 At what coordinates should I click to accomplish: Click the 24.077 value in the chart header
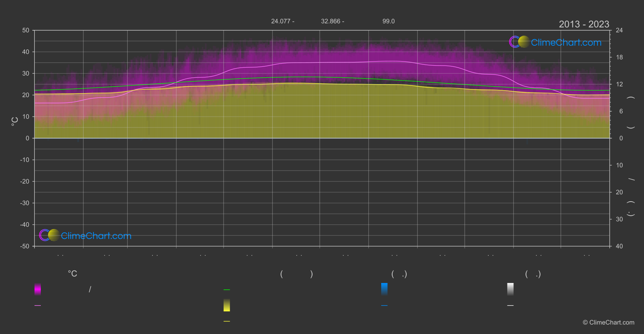coord(280,21)
